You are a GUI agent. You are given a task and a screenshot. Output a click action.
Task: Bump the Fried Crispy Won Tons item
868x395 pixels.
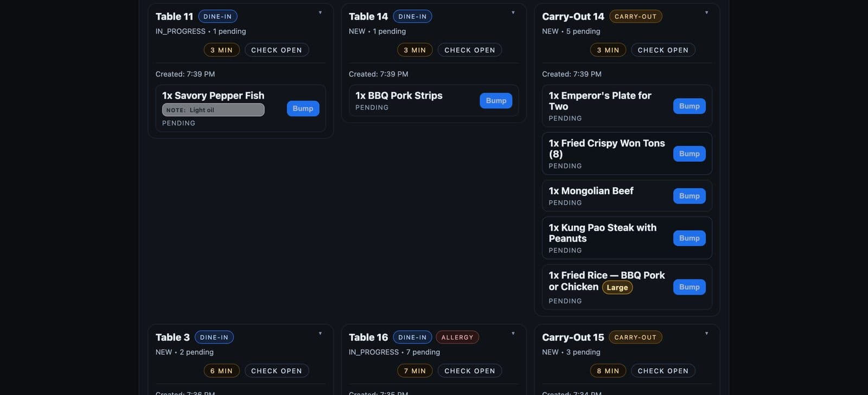click(689, 154)
